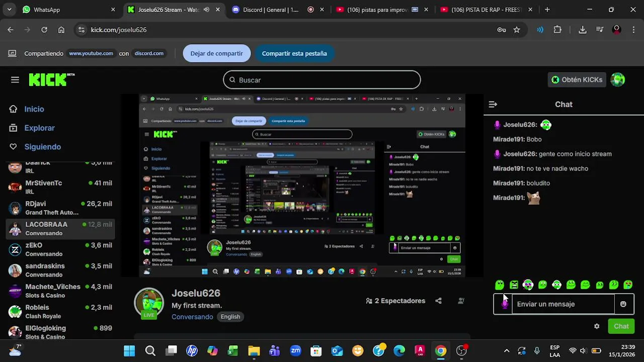Open MrStivenTc channel in sidebar
This screenshot has height=362, width=644.
coord(61,187)
